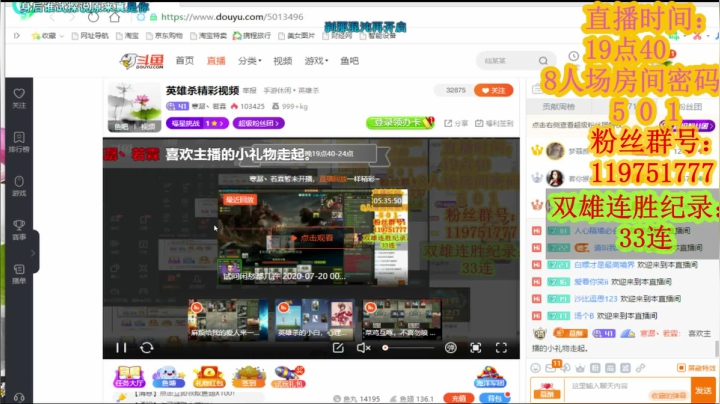Switch to the 贡献周榜 tab
The height and width of the screenshot is (404, 720).
click(x=558, y=107)
